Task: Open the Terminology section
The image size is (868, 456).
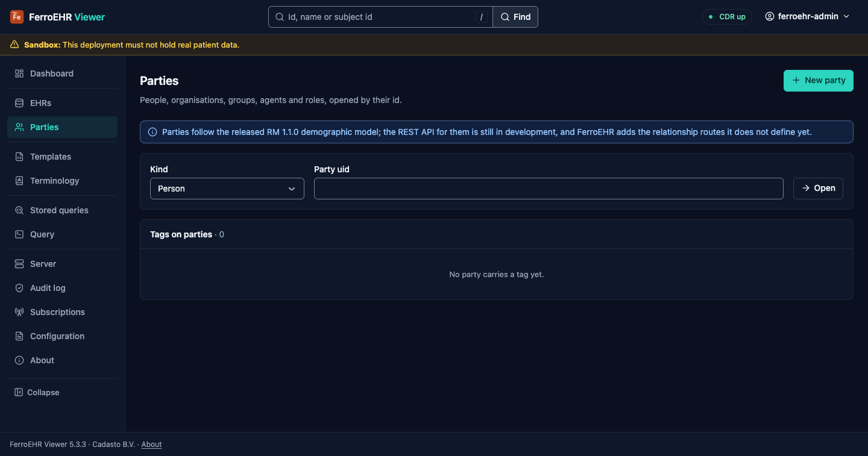Action: [62, 181]
